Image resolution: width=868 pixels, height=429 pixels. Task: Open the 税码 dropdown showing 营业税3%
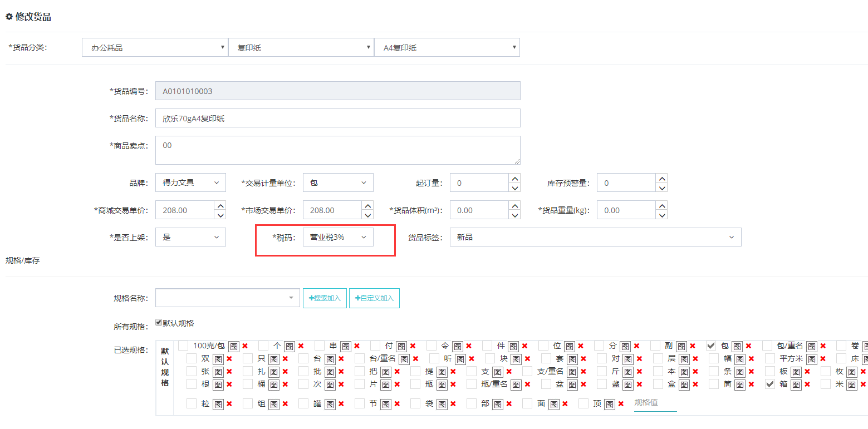(338, 237)
